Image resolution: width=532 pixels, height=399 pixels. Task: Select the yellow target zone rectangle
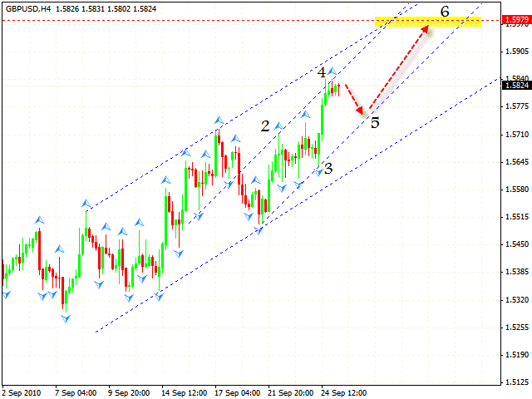click(x=428, y=22)
